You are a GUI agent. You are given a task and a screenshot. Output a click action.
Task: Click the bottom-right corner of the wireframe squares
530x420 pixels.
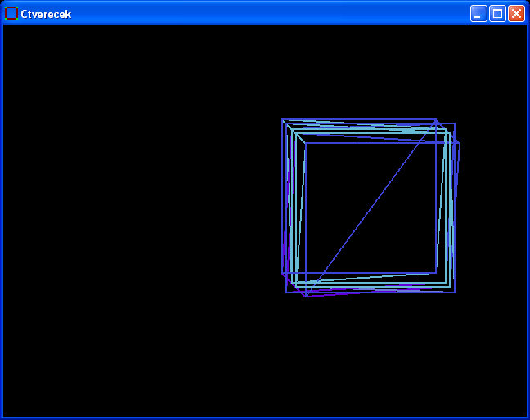click(455, 292)
